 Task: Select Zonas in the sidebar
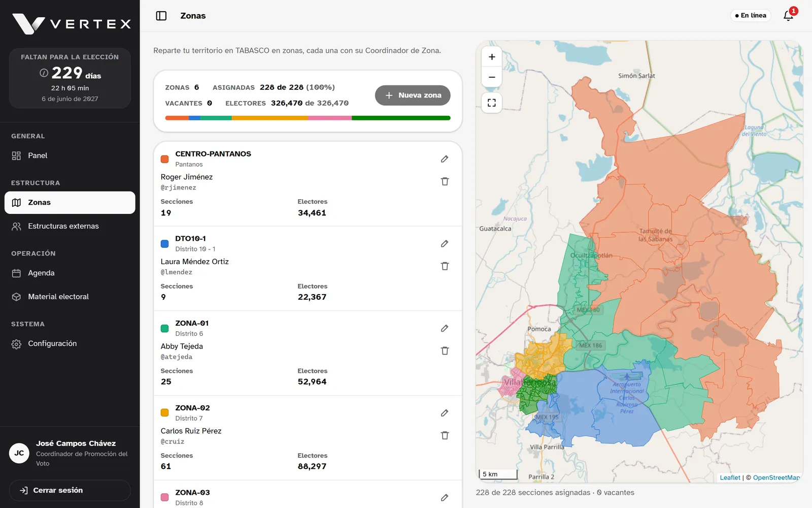70,203
